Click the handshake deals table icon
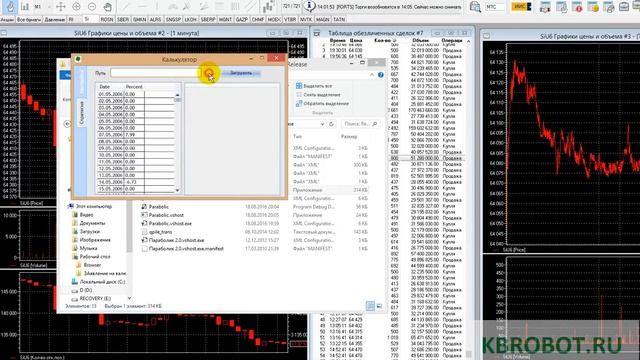Image resolution: width=640 pixels, height=360 pixels. click(x=545, y=7)
